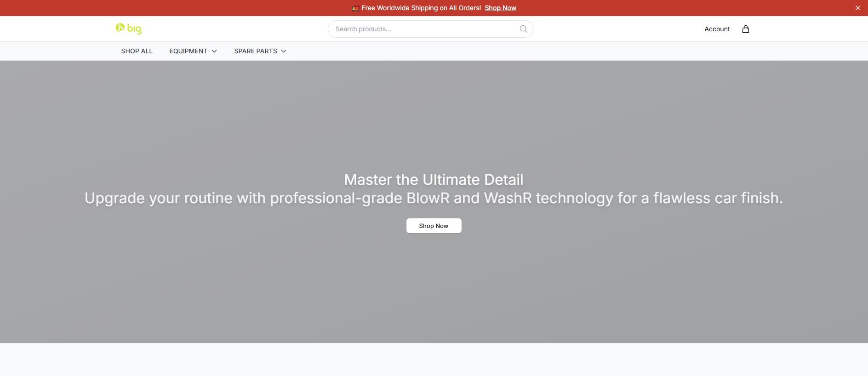
Task: Click the magnifying glass search icon
Action: pyautogui.click(x=523, y=29)
